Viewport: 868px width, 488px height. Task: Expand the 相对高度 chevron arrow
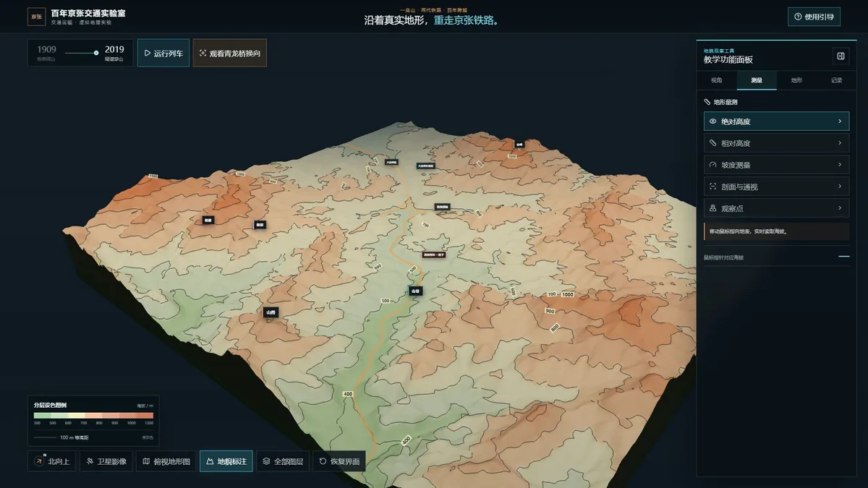[x=840, y=143]
